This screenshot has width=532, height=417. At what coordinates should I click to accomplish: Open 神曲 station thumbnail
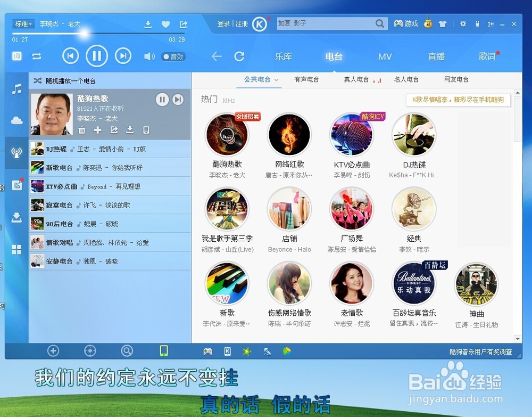pos(476,284)
